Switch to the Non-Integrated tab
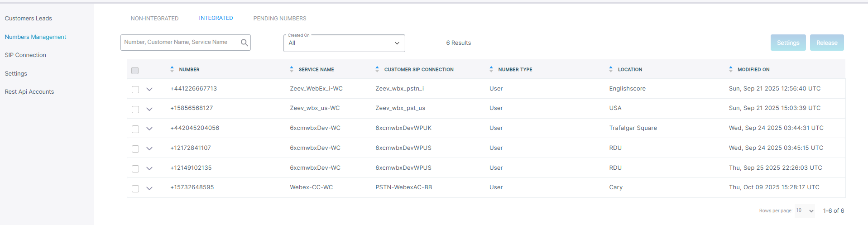 [x=154, y=19]
